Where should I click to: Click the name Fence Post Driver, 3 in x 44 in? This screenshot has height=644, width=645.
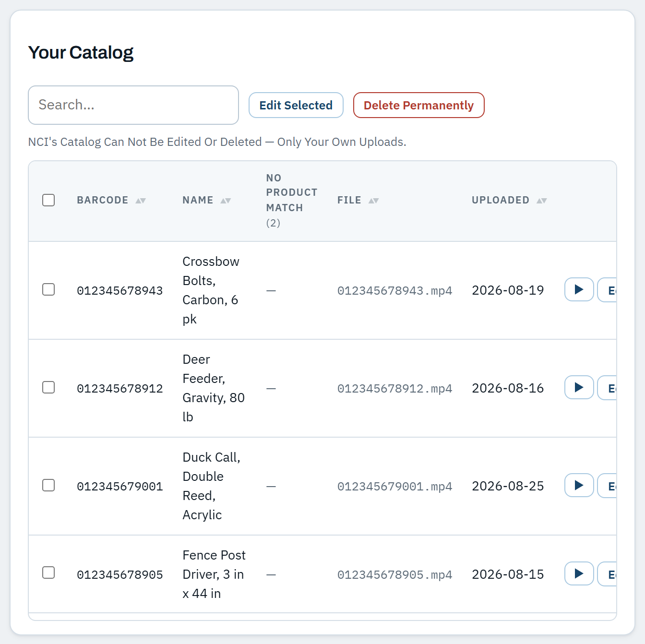tap(214, 574)
